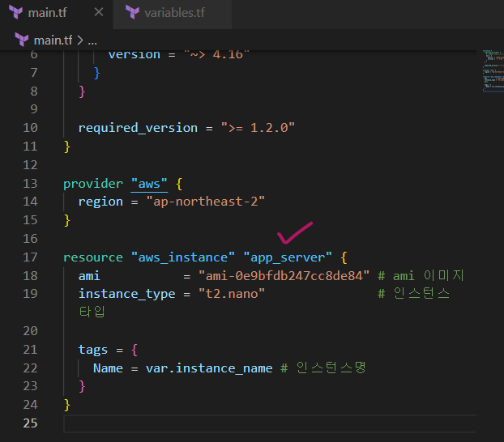This screenshot has height=442, width=504.
Task: Click the "t2.nano" instance type string
Action: pos(232,294)
